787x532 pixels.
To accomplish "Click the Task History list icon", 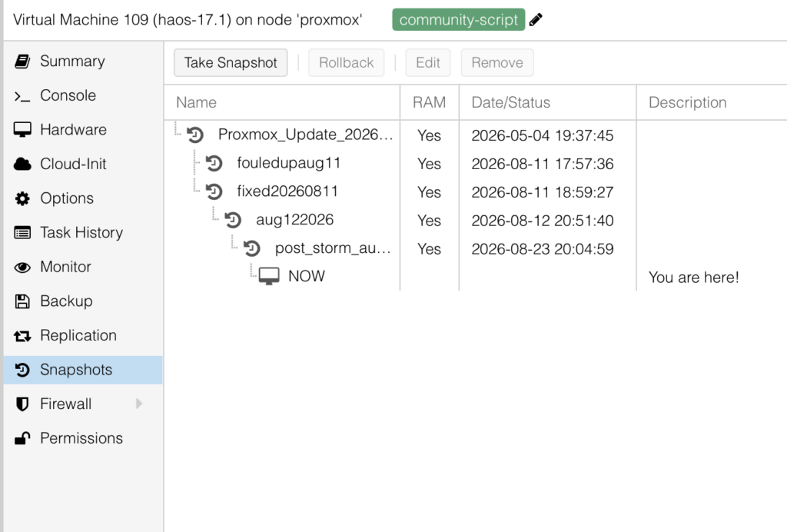I will tap(22, 233).
